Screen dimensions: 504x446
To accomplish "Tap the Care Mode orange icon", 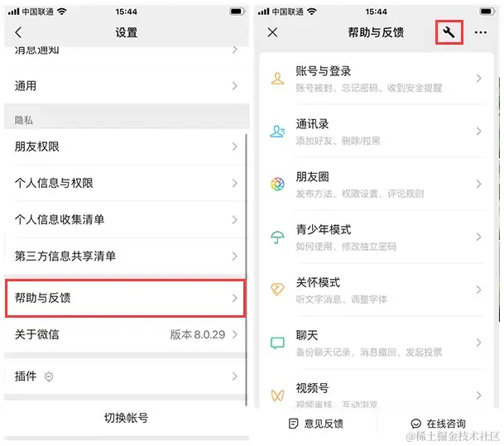I will (277, 289).
